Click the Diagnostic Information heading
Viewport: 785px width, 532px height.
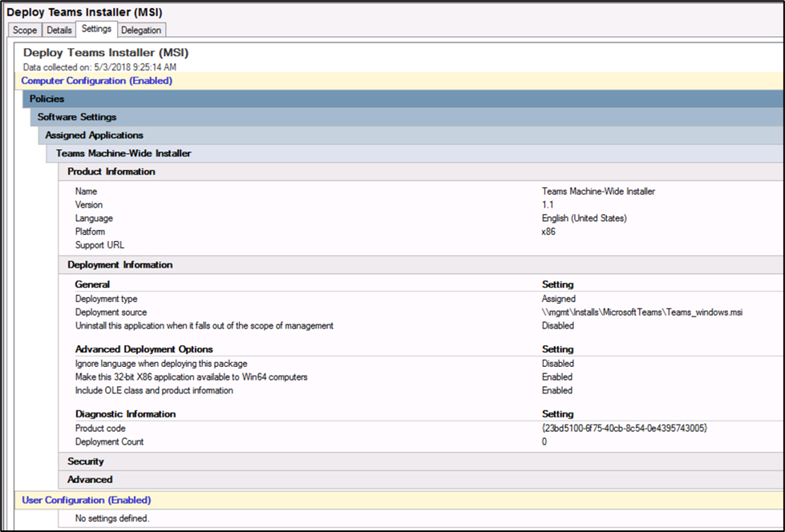point(126,414)
